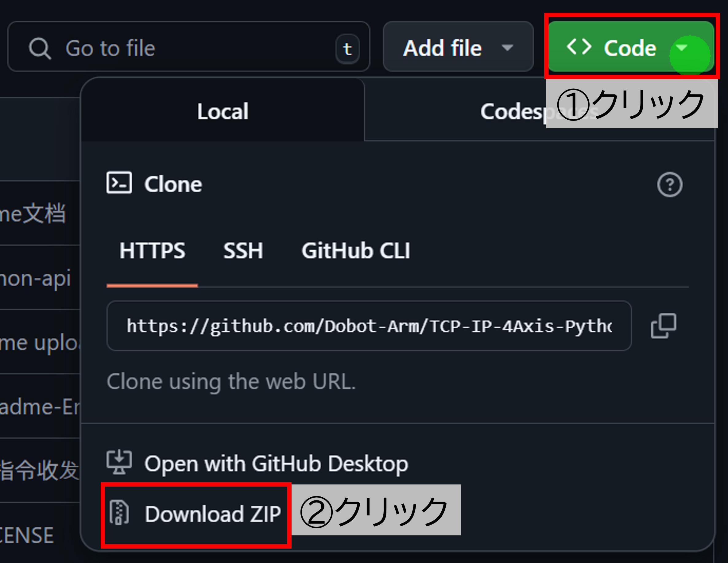The image size is (728, 563).
Task: Click the zip file icon beside Download ZIP
Action: click(119, 512)
